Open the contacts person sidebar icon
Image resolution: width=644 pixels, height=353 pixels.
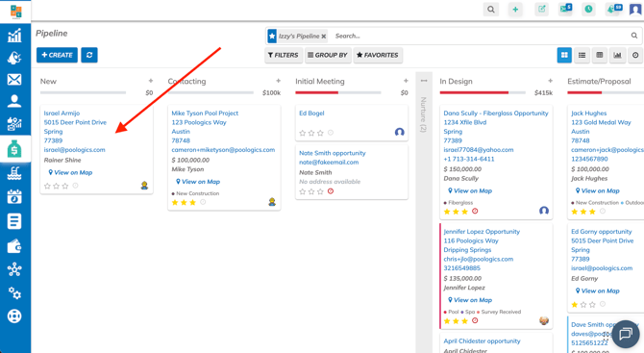14,101
